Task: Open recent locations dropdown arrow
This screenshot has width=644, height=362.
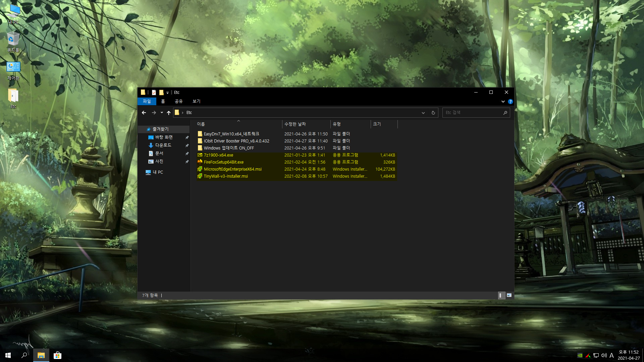Action: pyautogui.click(x=162, y=113)
